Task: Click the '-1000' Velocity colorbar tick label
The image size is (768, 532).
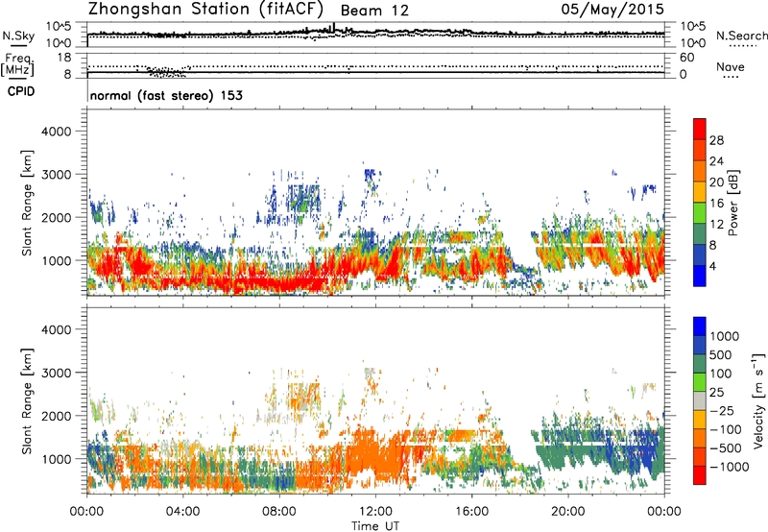Action: coord(729,467)
